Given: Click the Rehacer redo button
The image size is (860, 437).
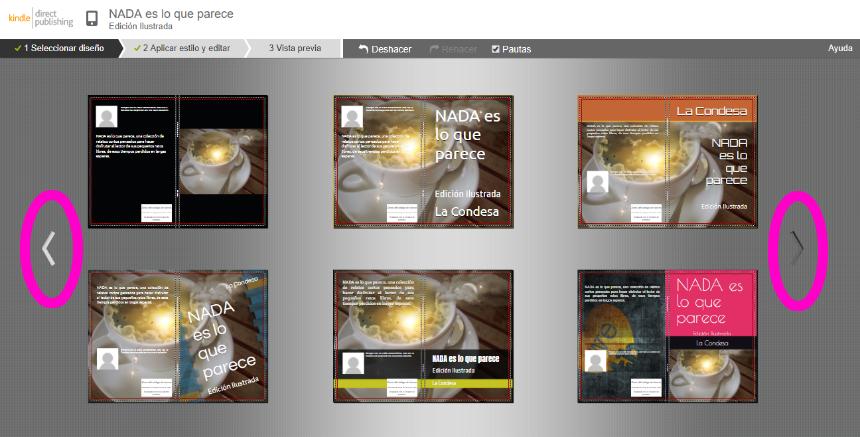Looking at the screenshot, I should click(x=452, y=49).
